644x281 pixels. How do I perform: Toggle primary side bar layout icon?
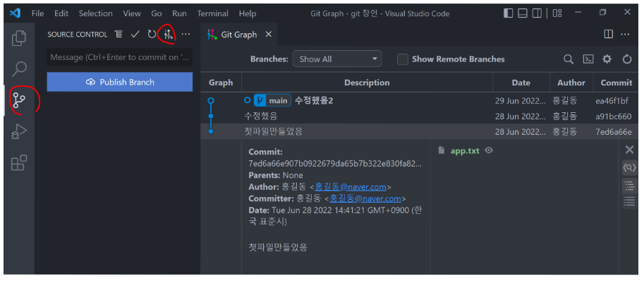(508, 13)
